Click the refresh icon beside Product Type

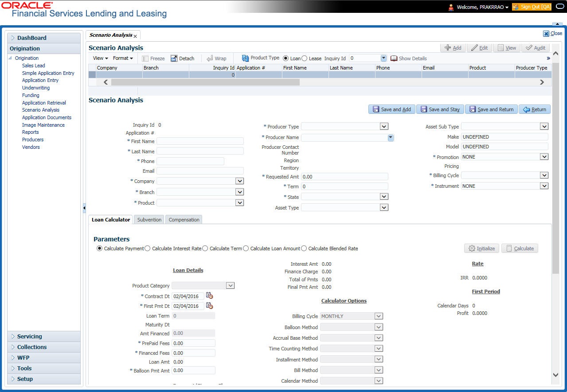click(245, 58)
